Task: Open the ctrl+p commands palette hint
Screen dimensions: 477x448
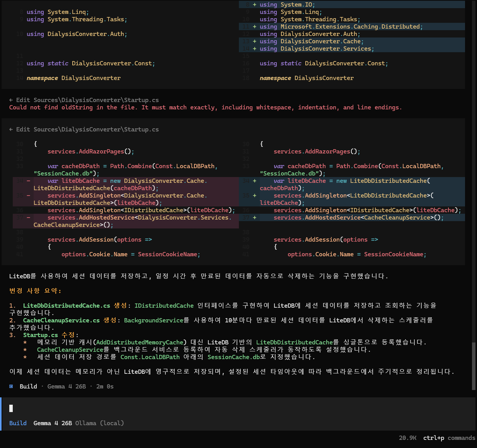Action: tap(449, 438)
